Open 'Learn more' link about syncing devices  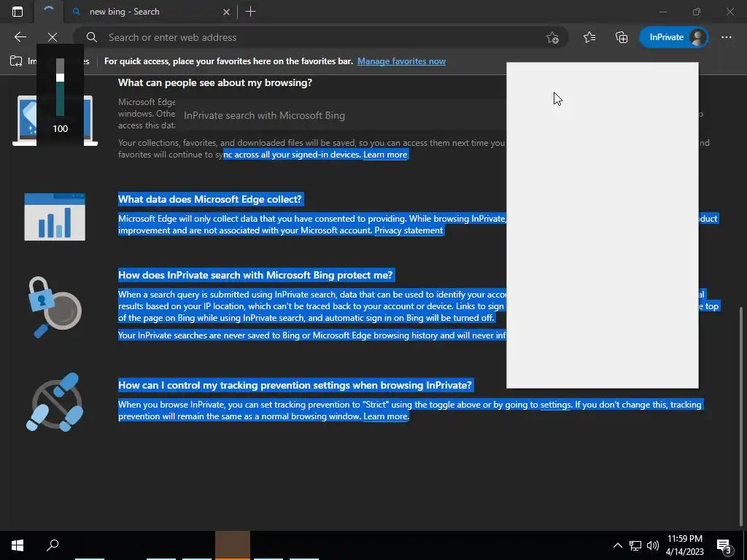[385, 155]
